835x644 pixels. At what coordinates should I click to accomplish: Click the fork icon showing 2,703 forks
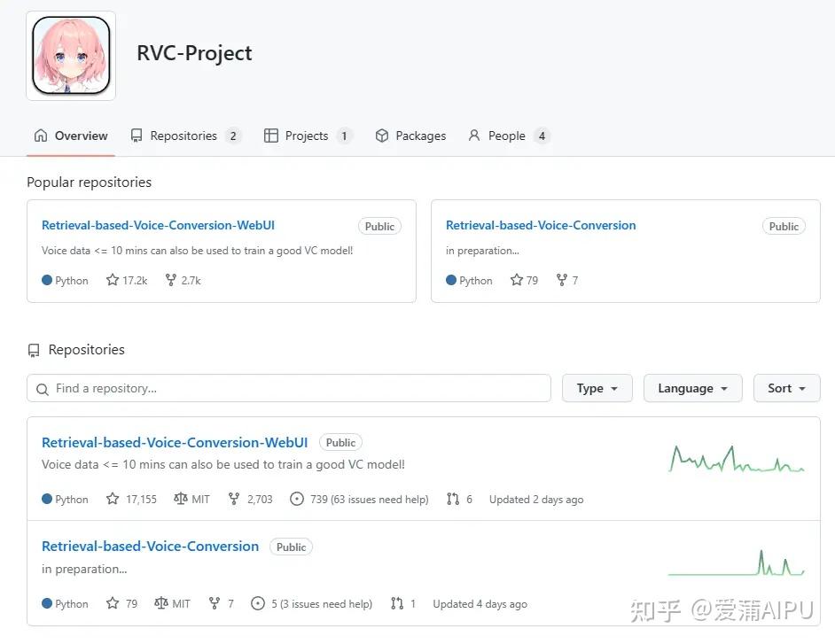233,499
